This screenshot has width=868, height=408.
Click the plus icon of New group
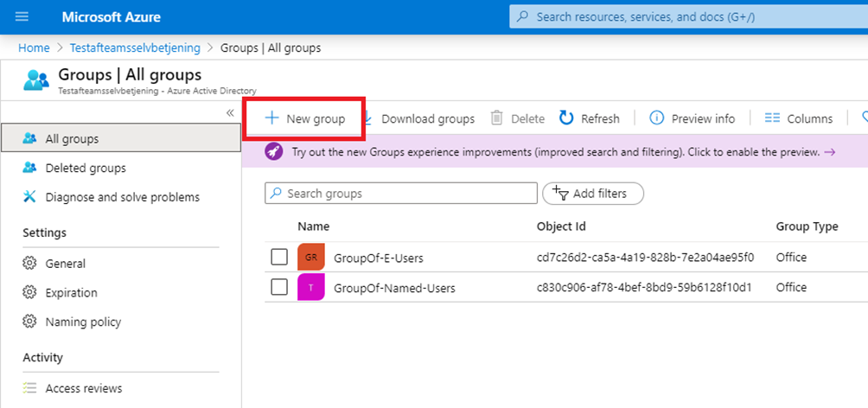pos(271,118)
